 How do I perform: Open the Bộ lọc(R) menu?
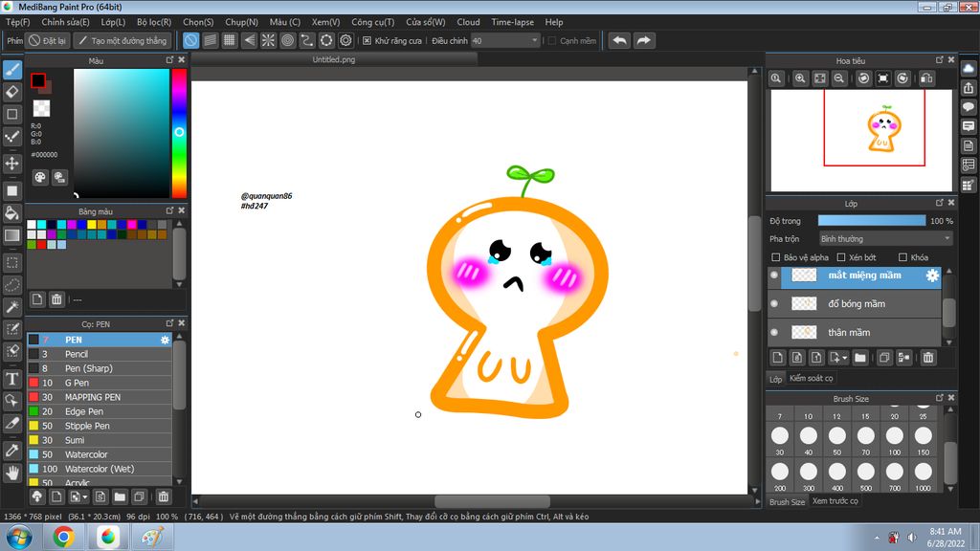[154, 22]
